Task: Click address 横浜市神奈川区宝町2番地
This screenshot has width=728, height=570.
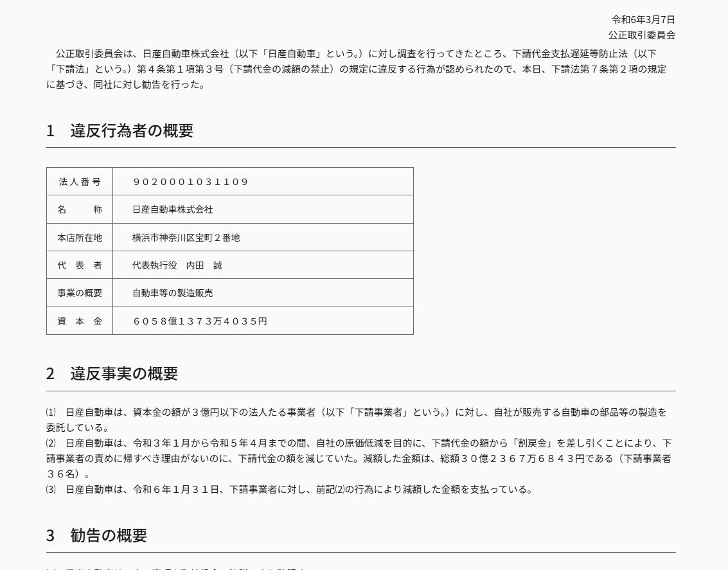Action: tap(186, 238)
